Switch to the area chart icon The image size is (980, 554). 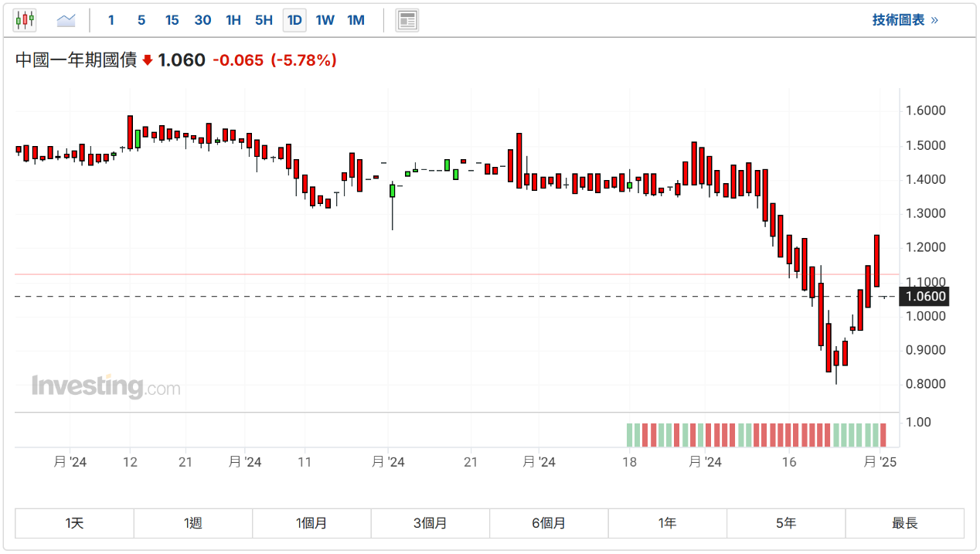tap(66, 20)
